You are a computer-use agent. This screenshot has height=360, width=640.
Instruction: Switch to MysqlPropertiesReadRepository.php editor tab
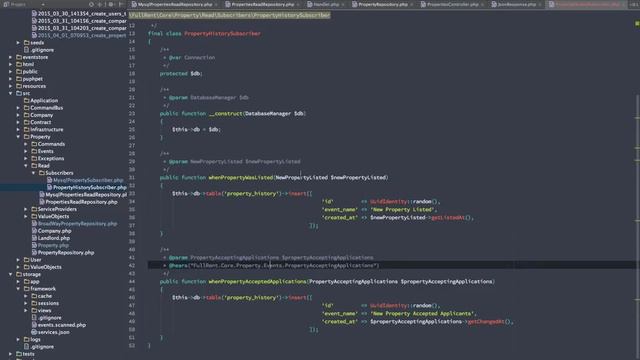click(174, 4)
